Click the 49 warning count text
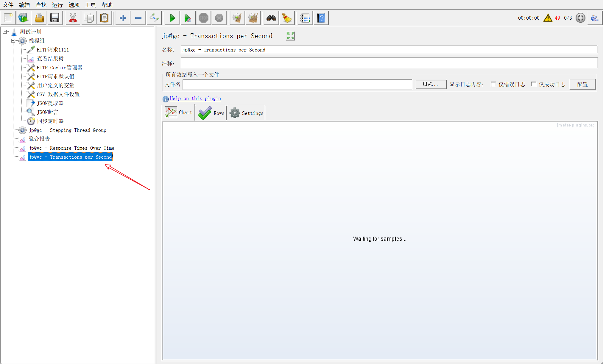Image resolution: width=603 pixels, height=364 pixels. pos(557,18)
